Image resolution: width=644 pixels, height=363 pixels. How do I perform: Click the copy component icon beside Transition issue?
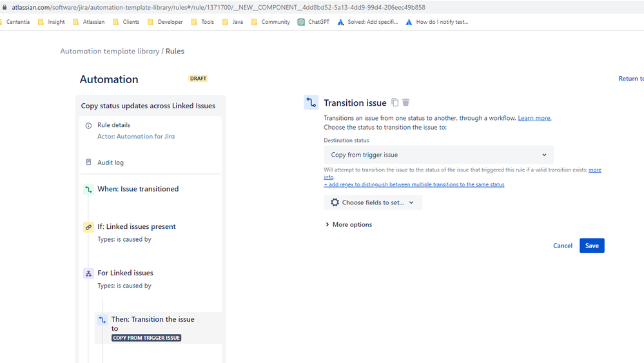pos(395,103)
